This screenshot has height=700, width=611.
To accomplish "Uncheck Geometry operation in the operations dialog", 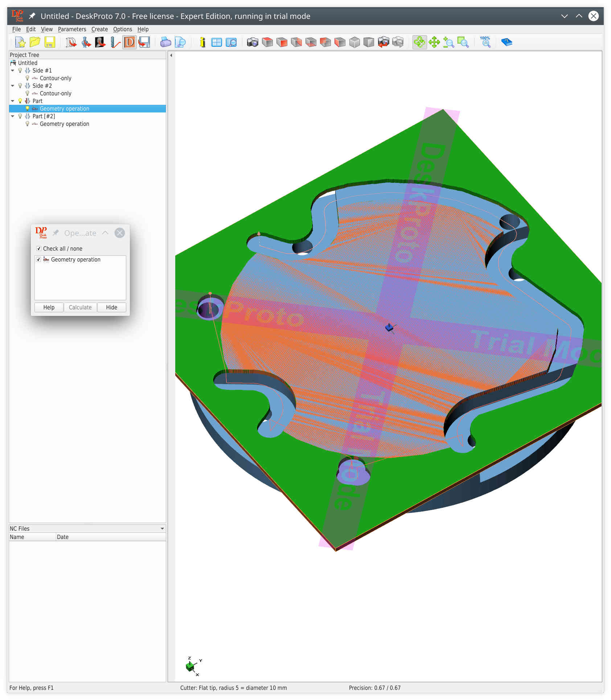I will click(x=39, y=260).
